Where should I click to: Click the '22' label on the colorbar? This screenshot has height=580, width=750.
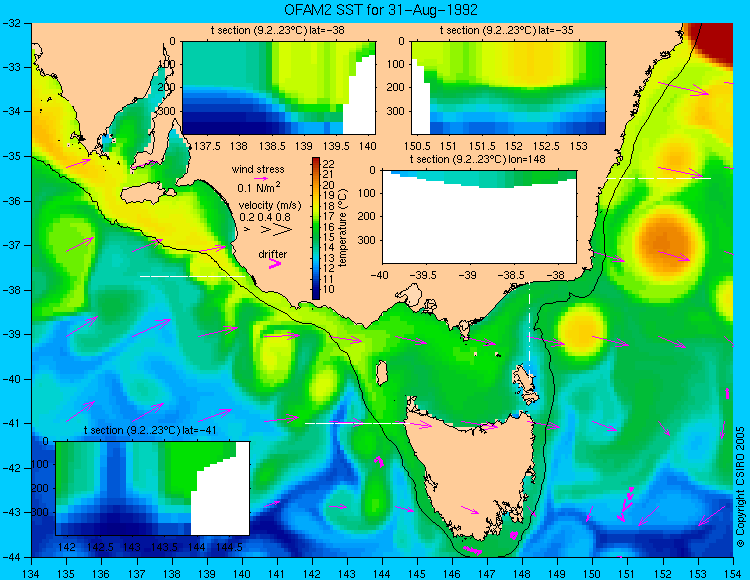pos(329,164)
